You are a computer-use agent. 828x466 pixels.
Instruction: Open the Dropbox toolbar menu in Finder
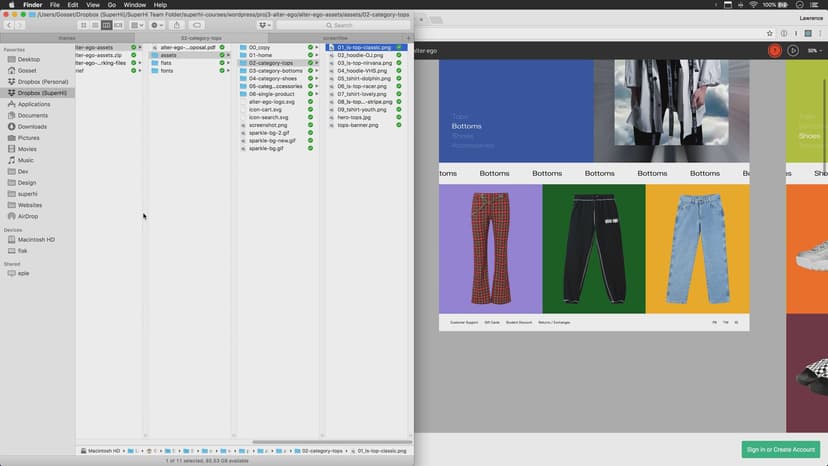click(264, 25)
